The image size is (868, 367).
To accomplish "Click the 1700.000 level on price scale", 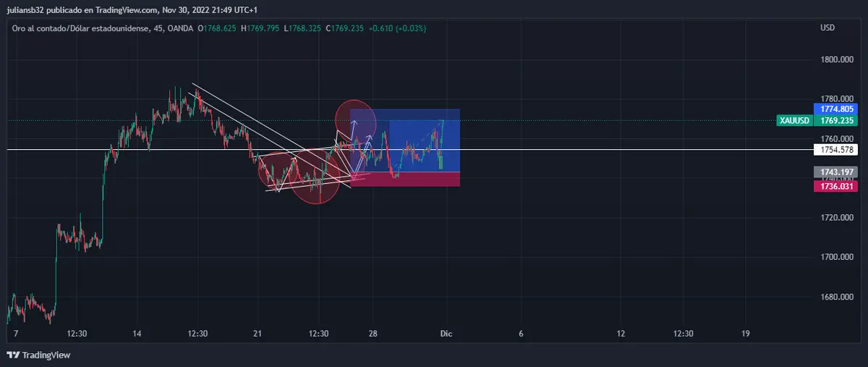I will pyautogui.click(x=836, y=257).
